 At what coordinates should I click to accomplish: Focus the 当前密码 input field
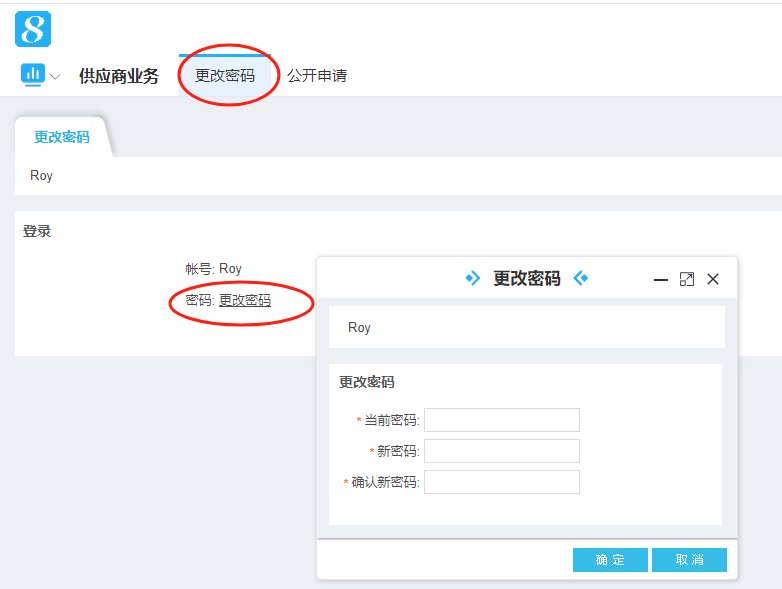502,420
